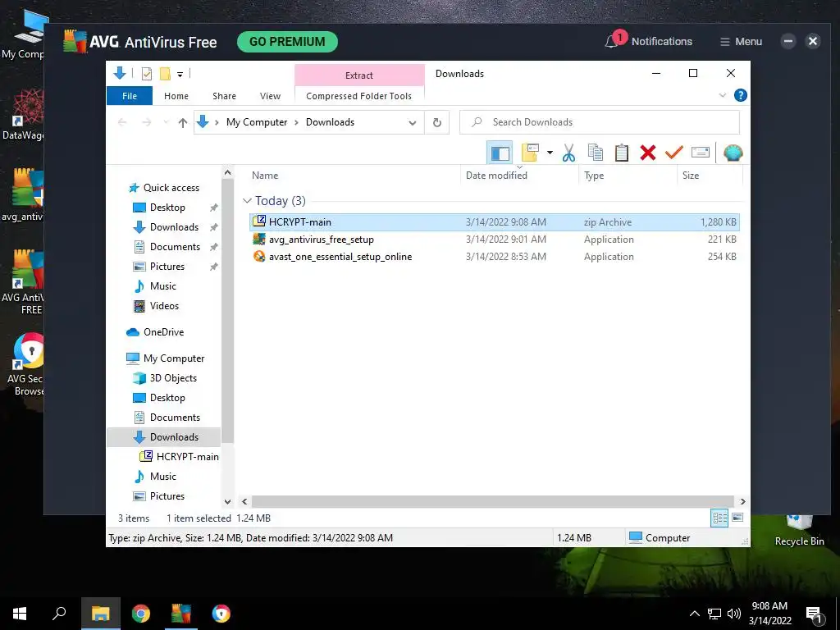Sort by the Type column header
Viewport: 840px width, 630px height.
628,176
